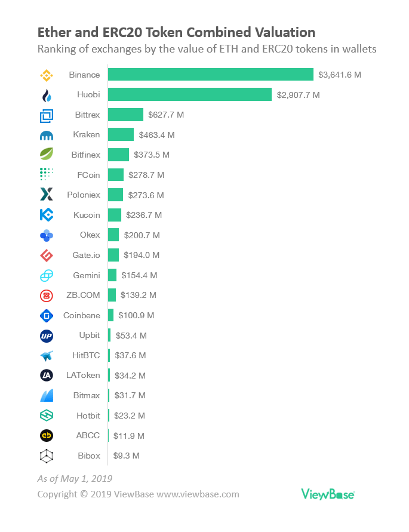This screenshot has width=409, height=532.
Task: Click the "As of May 1, 2019" date text
Action: 75,478
